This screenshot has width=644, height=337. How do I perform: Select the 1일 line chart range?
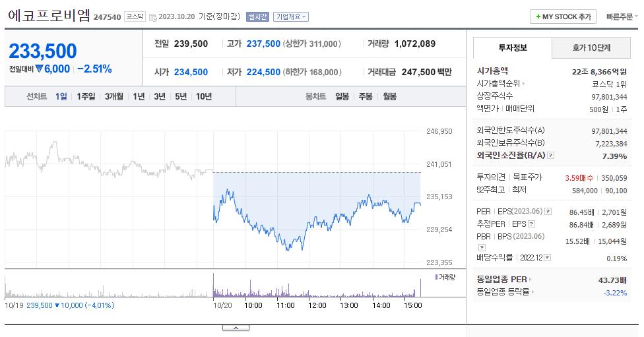pyautogui.click(x=61, y=96)
